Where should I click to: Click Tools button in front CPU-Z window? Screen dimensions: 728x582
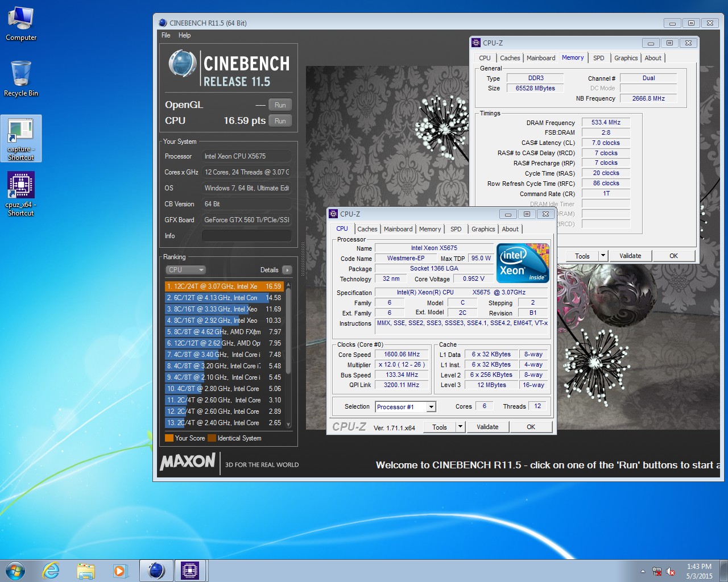point(440,427)
